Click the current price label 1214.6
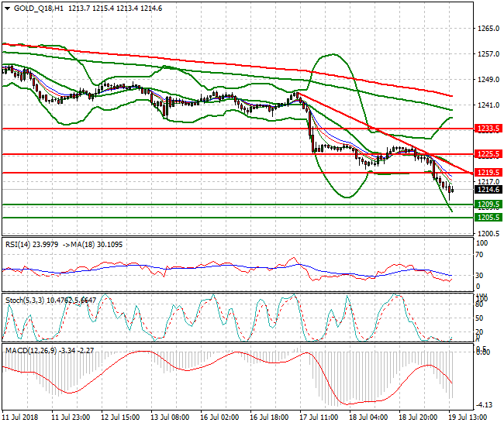Image resolution: width=504 pixels, height=426 pixels. pyautogui.click(x=488, y=190)
